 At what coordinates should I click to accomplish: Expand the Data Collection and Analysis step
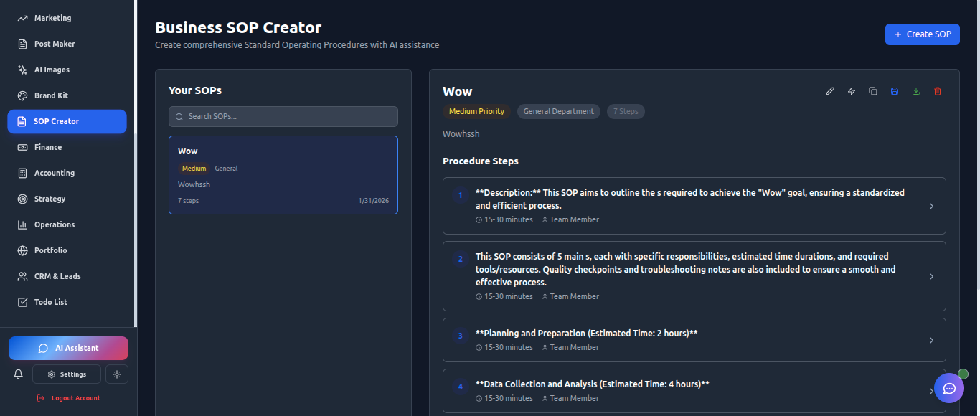click(x=931, y=391)
